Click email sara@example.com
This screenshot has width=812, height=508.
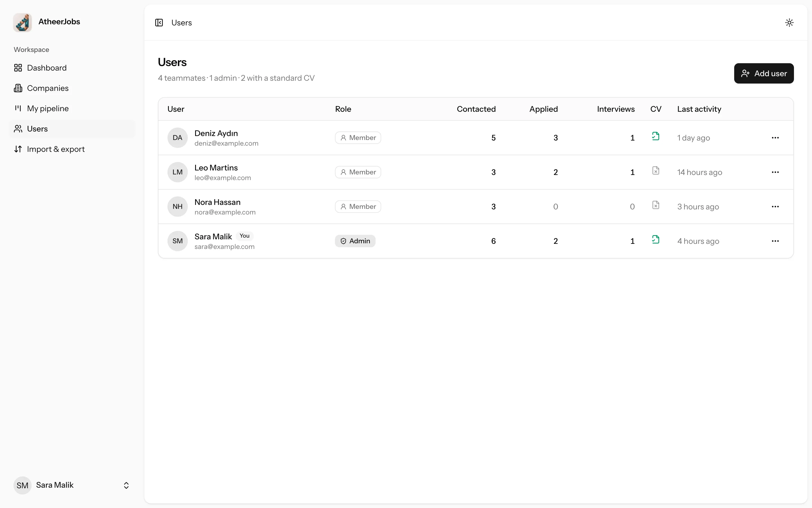pos(224,247)
